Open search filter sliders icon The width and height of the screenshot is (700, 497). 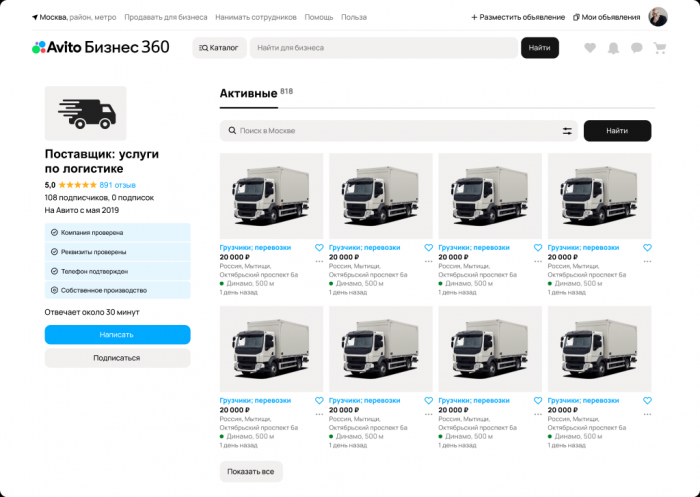click(567, 131)
